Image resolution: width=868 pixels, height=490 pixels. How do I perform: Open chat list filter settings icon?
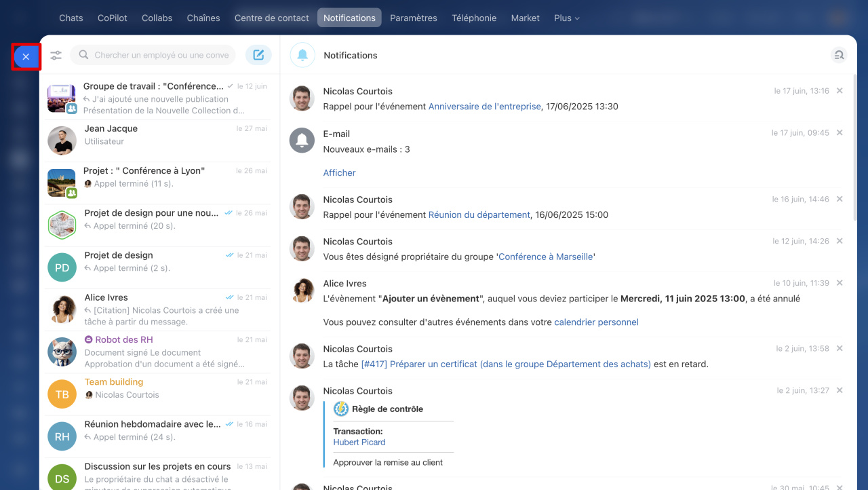tap(56, 56)
